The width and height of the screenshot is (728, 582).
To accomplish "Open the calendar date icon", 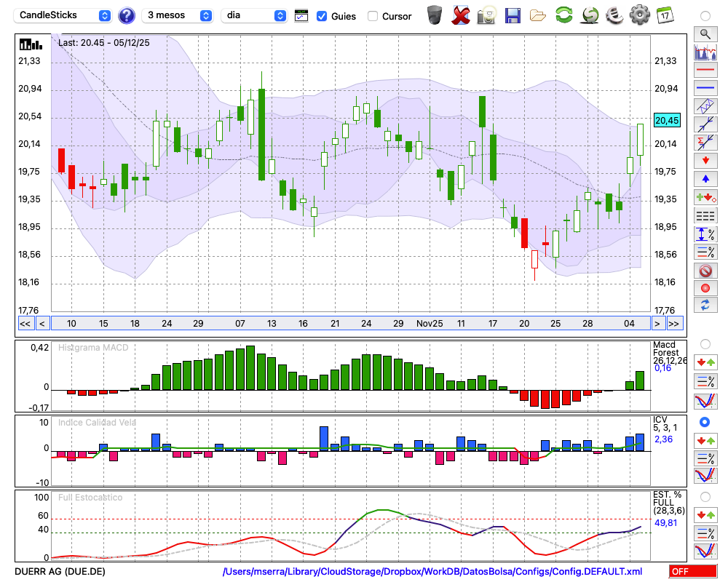I will [664, 15].
